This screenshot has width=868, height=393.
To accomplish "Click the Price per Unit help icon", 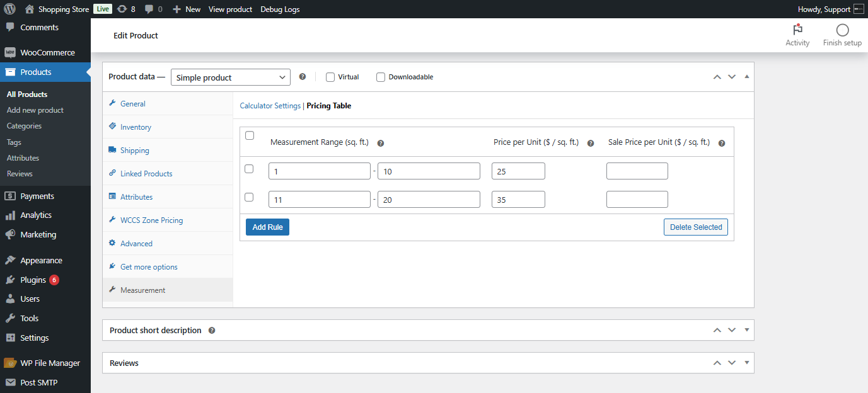I will 591,143.
